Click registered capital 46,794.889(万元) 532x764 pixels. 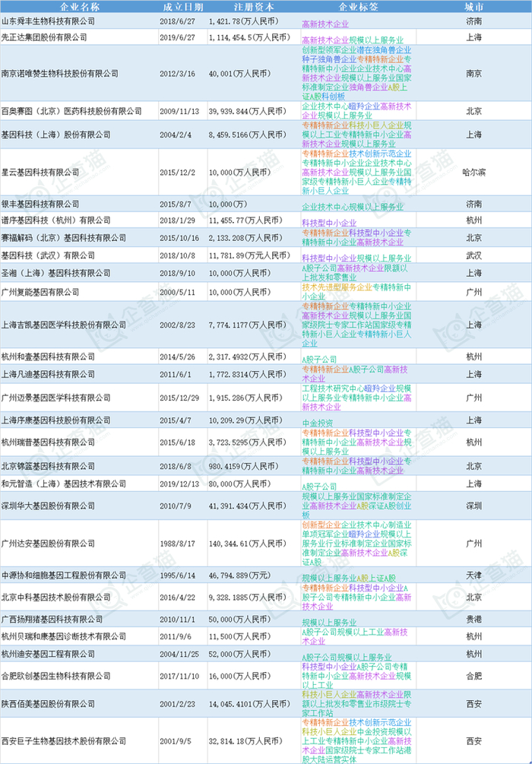point(239,576)
